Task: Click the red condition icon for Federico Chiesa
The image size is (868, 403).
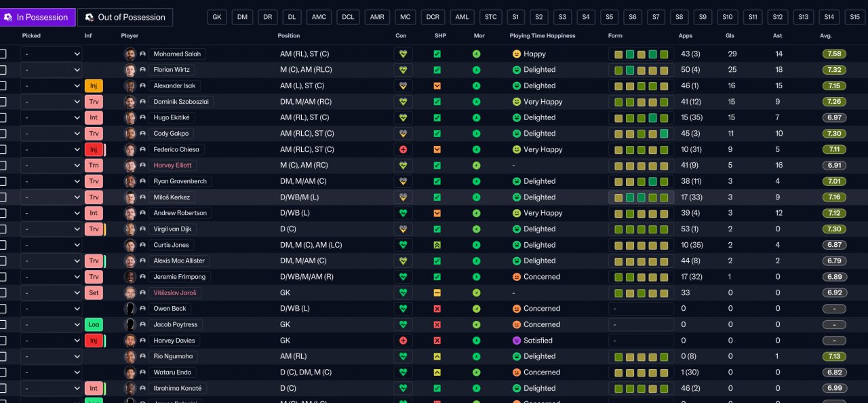Action: 403,149
